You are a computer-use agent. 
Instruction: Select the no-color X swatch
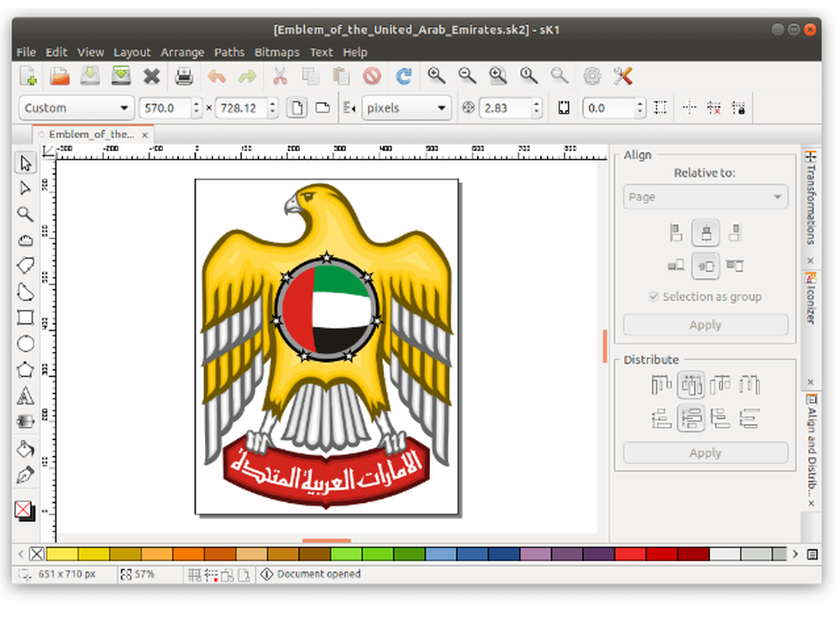pyautogui.click(x=36, y=553)
